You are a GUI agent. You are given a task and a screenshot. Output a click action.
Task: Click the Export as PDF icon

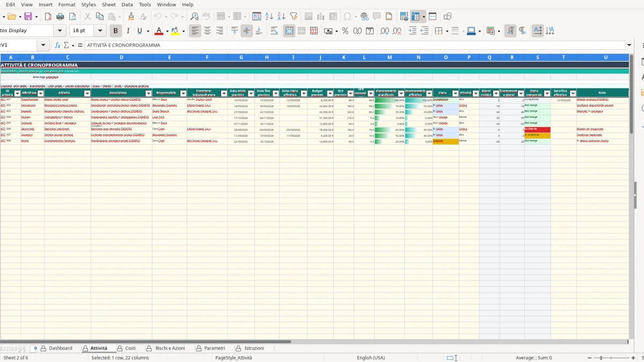(x=49, y=17)
